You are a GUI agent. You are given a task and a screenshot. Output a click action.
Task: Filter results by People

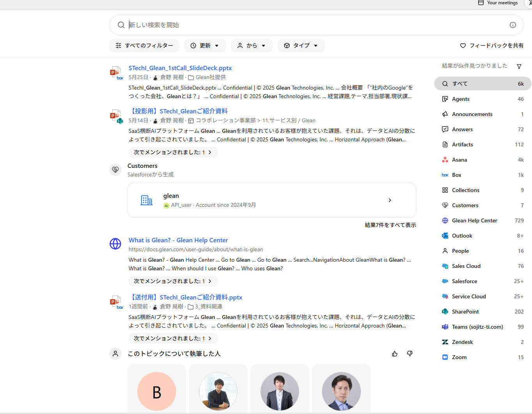(483, 251)
